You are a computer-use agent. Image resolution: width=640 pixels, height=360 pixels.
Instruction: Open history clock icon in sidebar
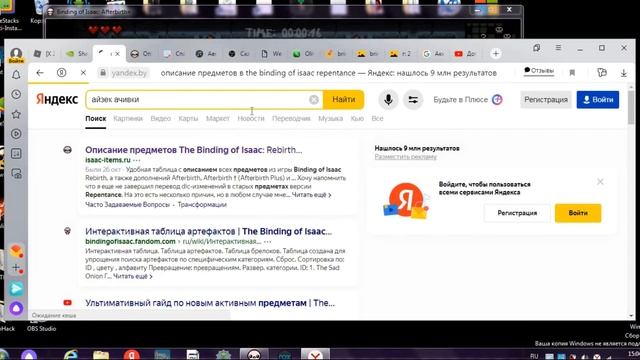tap(16, 94)
